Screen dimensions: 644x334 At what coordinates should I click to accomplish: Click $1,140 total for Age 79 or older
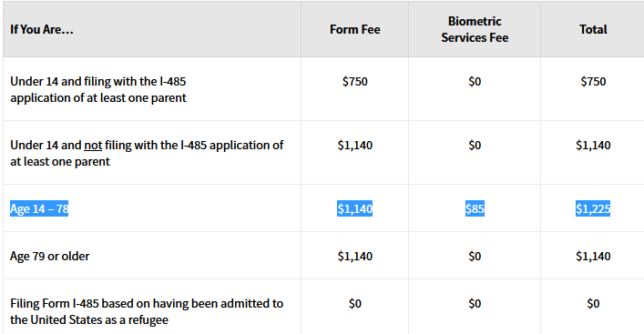(593, 256)
